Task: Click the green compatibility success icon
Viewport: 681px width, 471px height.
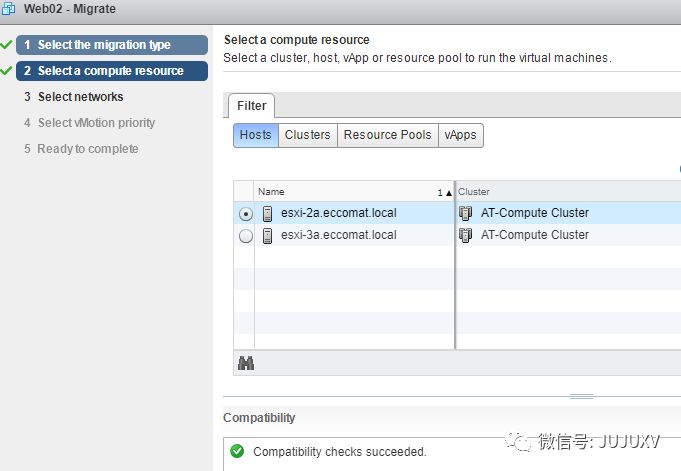Action: pyautogui.click(x=237, y=451)
